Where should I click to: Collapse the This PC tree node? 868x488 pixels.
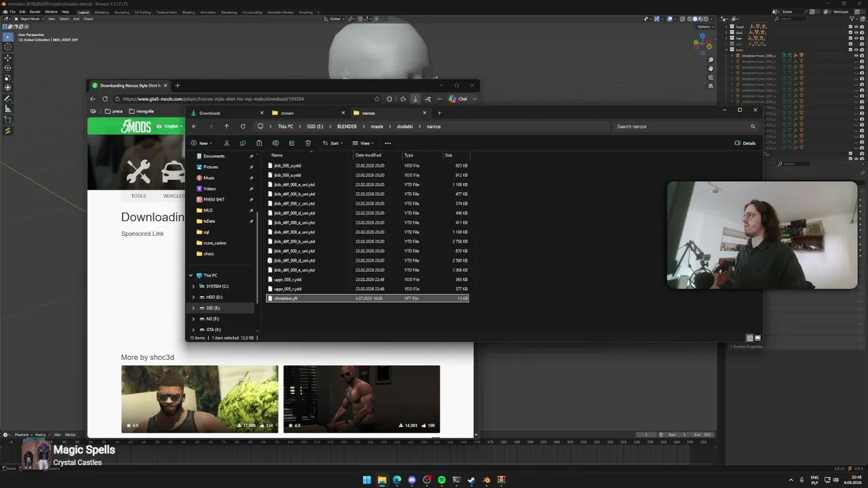[191, 275]
